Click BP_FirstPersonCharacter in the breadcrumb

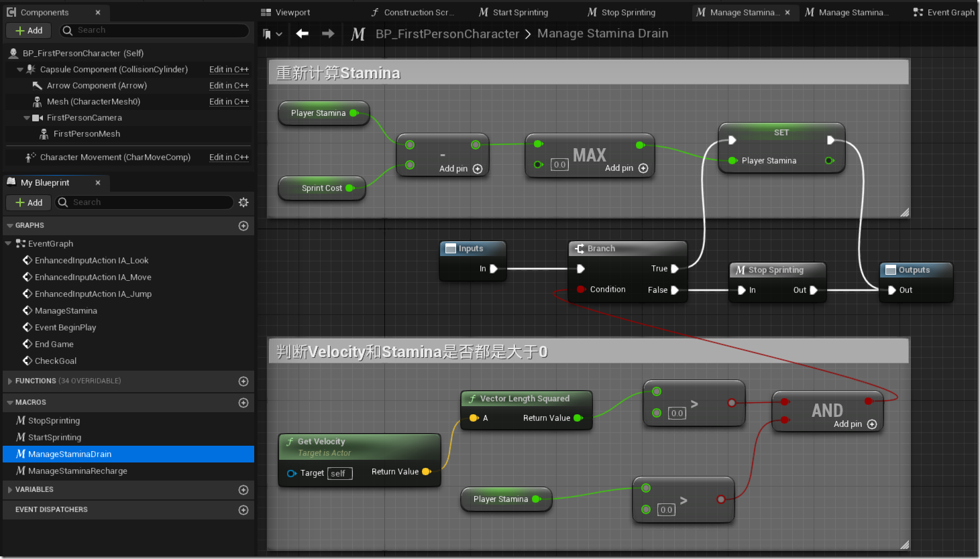pyautogui.click(x=447, y=34)
